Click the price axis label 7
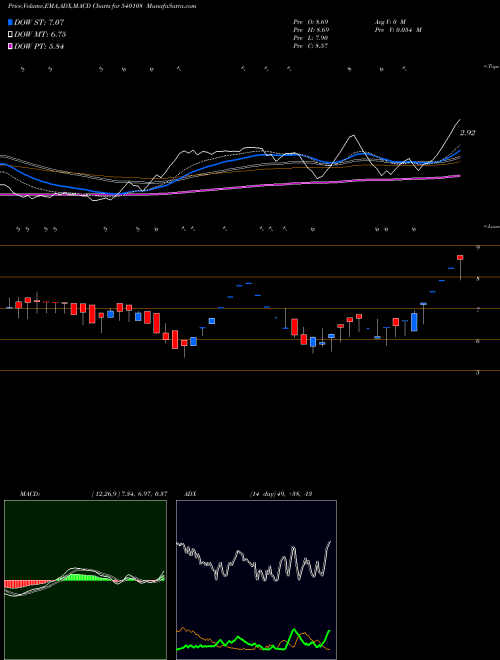Viewport: 500px width, 660px height. (x=478, y=310)
